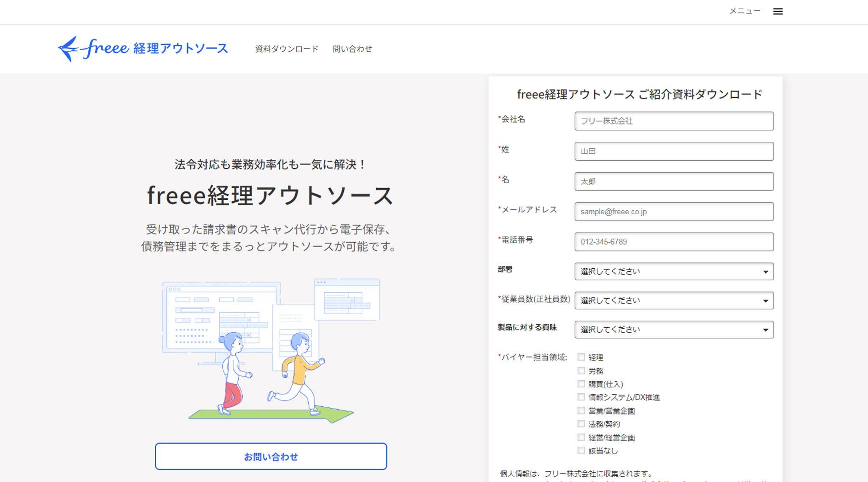
Task: Click the *電話番号 label
Action: click(x=515, y=240)
